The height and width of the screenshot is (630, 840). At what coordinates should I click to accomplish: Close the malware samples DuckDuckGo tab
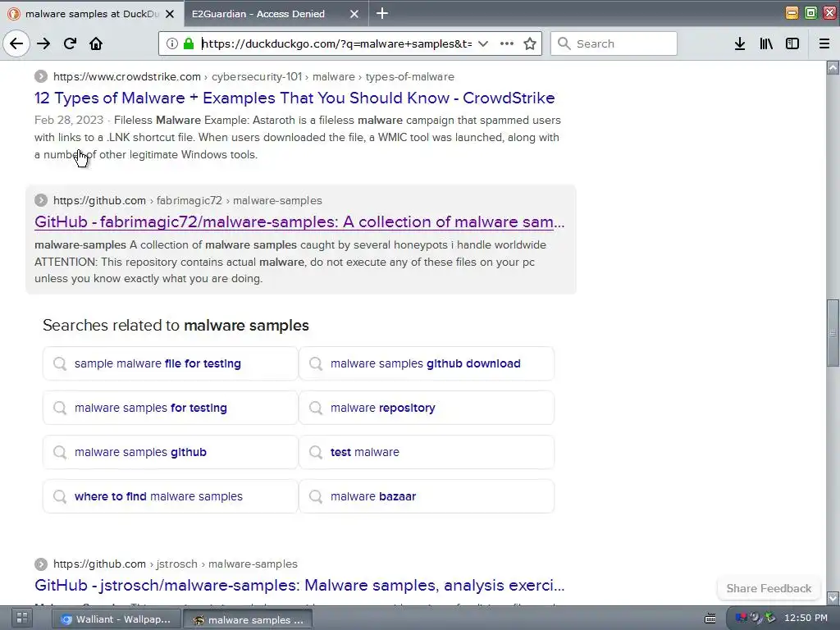coord(170,14)
